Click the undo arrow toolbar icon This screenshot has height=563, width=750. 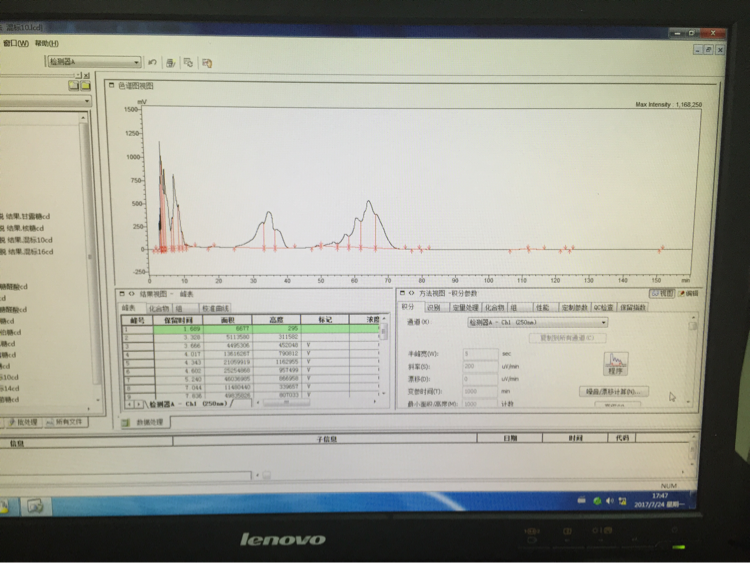coord(153,62)
